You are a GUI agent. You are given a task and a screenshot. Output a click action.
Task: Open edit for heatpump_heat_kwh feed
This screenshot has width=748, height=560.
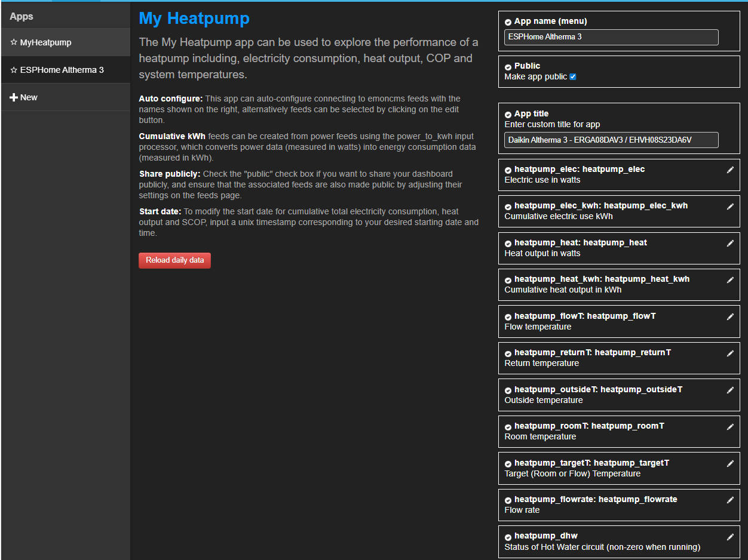(729, 280)
